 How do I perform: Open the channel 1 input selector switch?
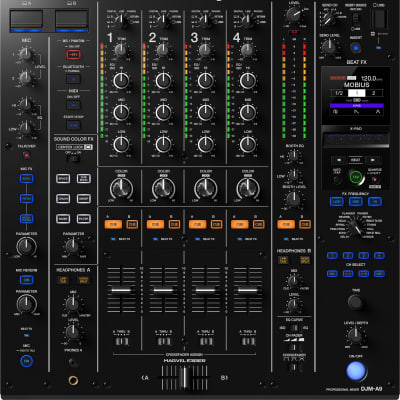pos(122,20)
